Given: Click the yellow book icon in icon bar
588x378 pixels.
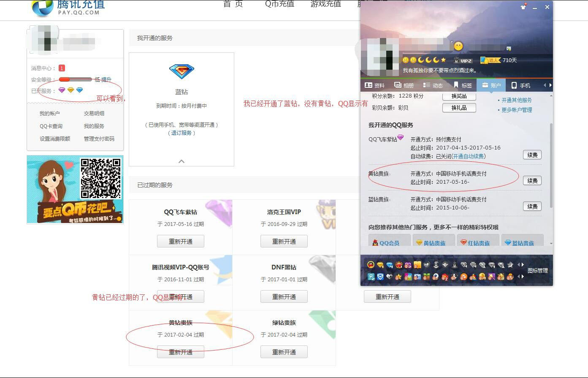Looking at the screenshot, I should 417,264.
